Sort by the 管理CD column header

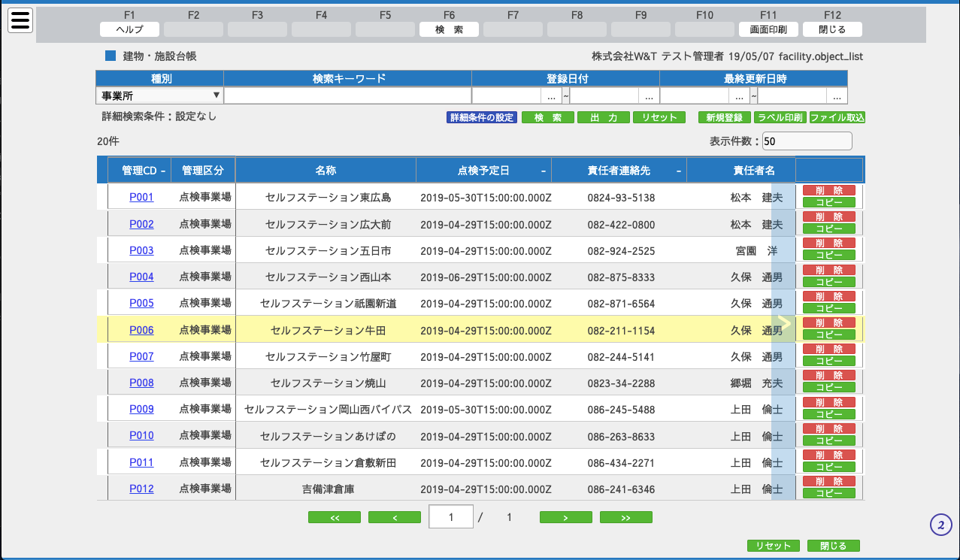click(139, 171)
